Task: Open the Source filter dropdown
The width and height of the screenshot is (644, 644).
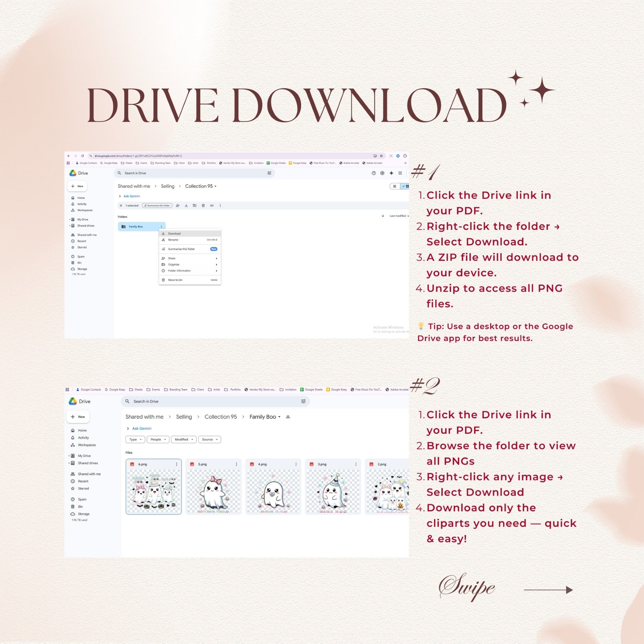Action: [210, 439]
